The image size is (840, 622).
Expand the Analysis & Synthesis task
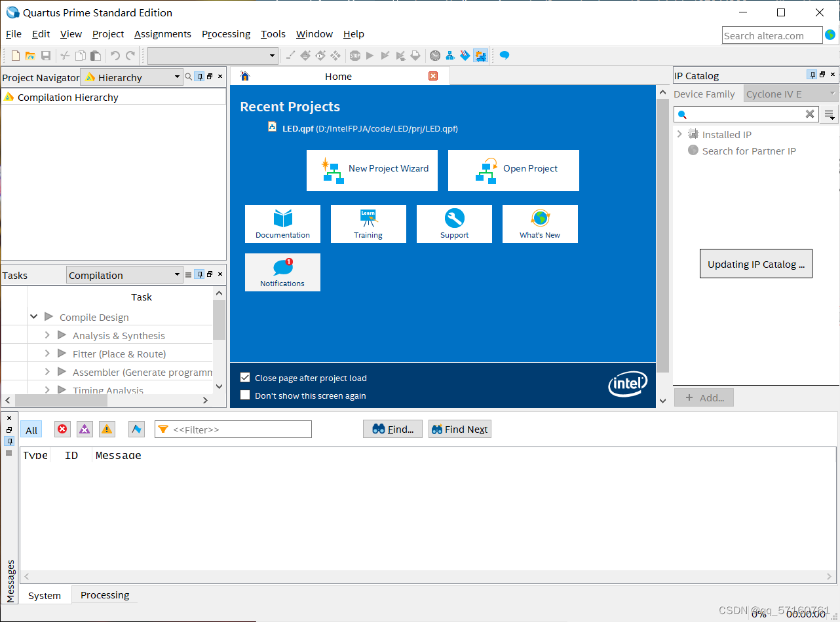click(47, 335)
